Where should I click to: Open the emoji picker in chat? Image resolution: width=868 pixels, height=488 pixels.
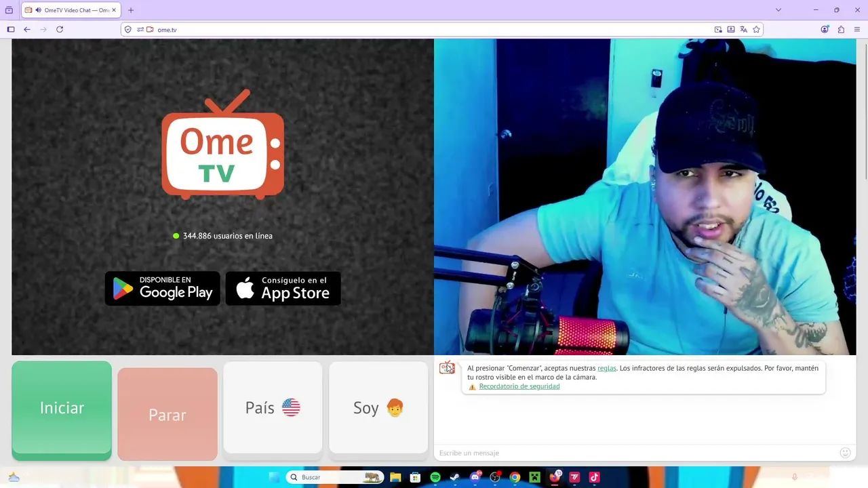pyautogui.click(x=845, y=453)
